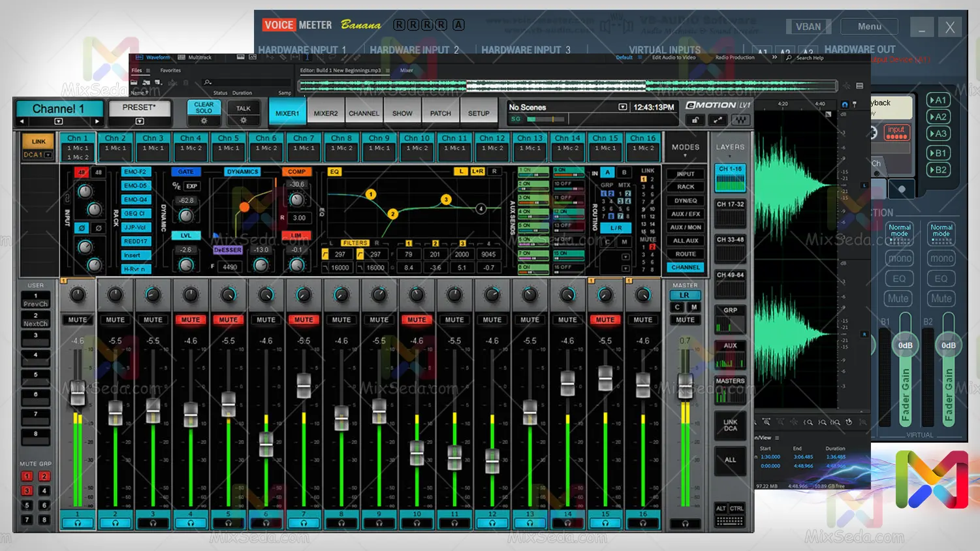The image size is (980, 551).
Task: Click next channel arrow beside Channel 1
Action: 97,121
